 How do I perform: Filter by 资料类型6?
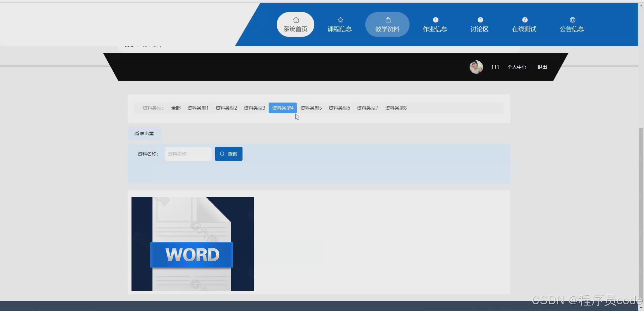(339, 108)
